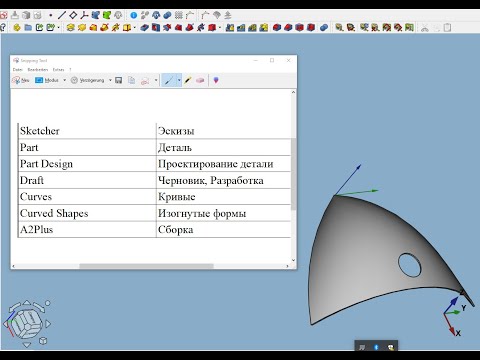Click the blue info circle icon

click(x=134, y=15)
